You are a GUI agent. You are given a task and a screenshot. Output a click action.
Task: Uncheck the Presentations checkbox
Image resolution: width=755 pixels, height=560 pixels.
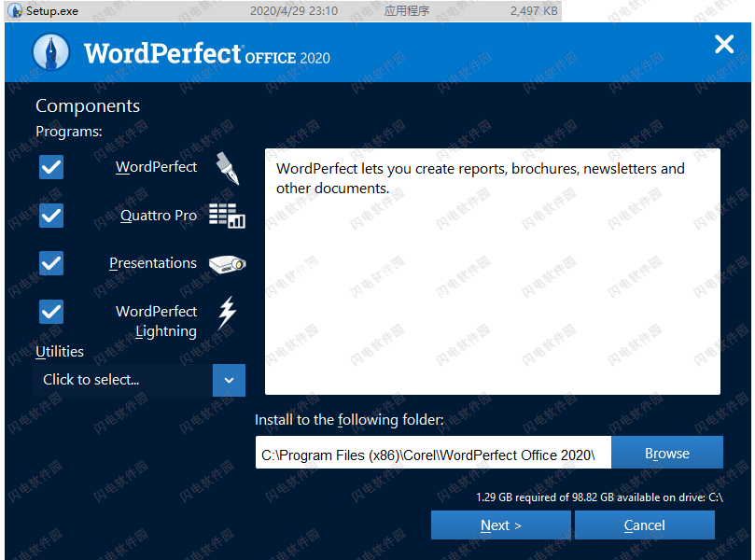[51, 263]
